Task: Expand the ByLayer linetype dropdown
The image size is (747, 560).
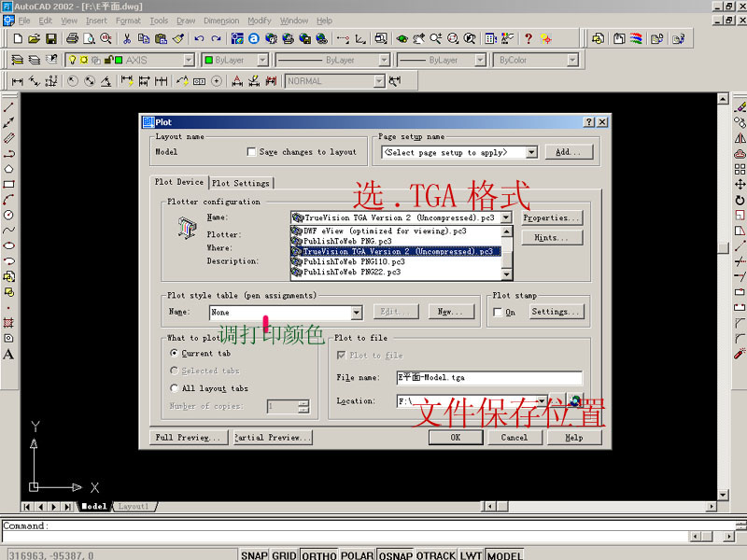Action: (x=384, y=60)
